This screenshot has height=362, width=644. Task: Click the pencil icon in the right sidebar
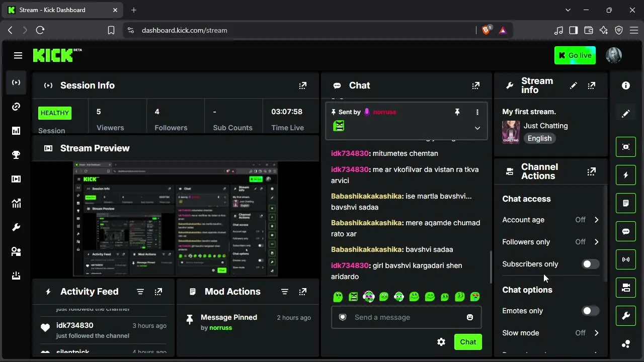click(626, 114)
